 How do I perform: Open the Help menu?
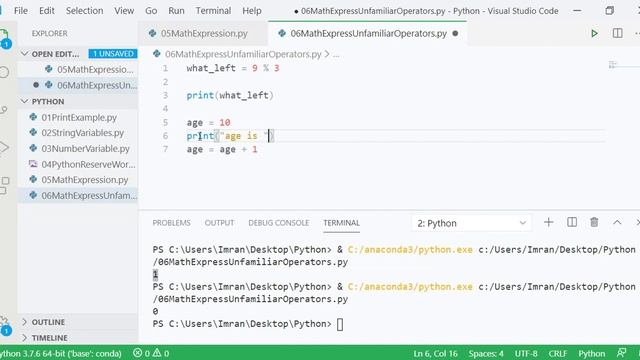(x=252, y=11)
